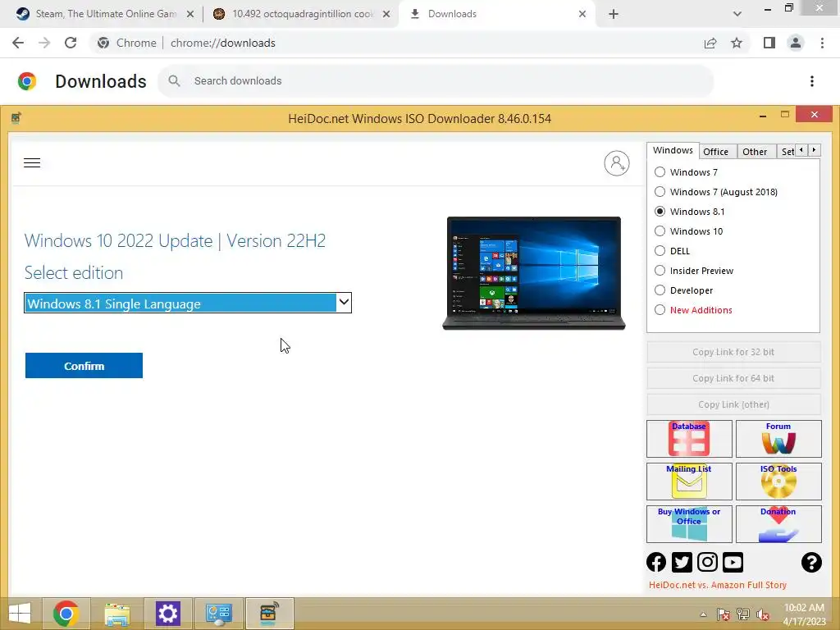Click the Windows 10 laptop image
The width and height of the screenshot is (840, 630).
(533, 273)
